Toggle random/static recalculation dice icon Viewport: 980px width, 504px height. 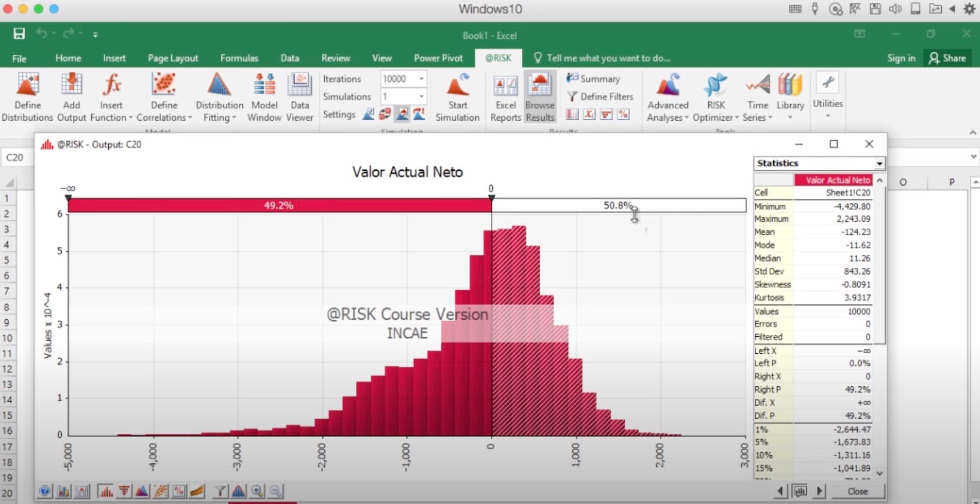385,114
